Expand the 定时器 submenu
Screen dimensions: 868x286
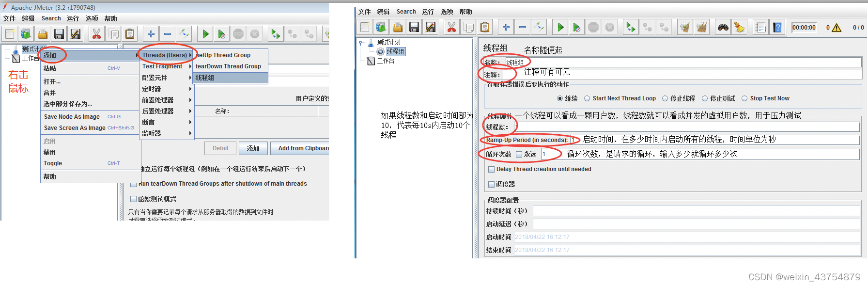pos(166,89)
